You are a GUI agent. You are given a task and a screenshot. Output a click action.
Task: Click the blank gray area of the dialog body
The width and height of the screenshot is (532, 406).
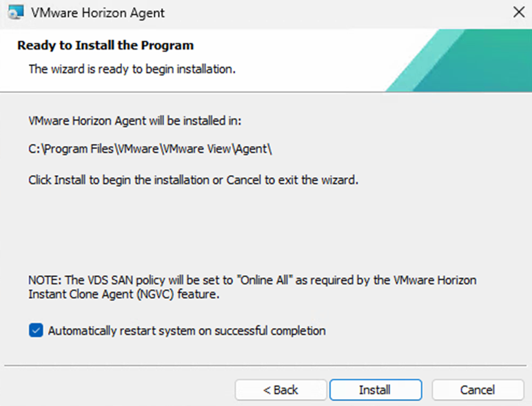(276, 227)
